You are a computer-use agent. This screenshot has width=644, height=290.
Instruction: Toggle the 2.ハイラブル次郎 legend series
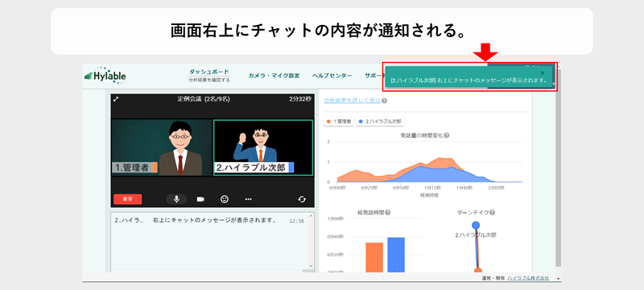click(380, 122)
